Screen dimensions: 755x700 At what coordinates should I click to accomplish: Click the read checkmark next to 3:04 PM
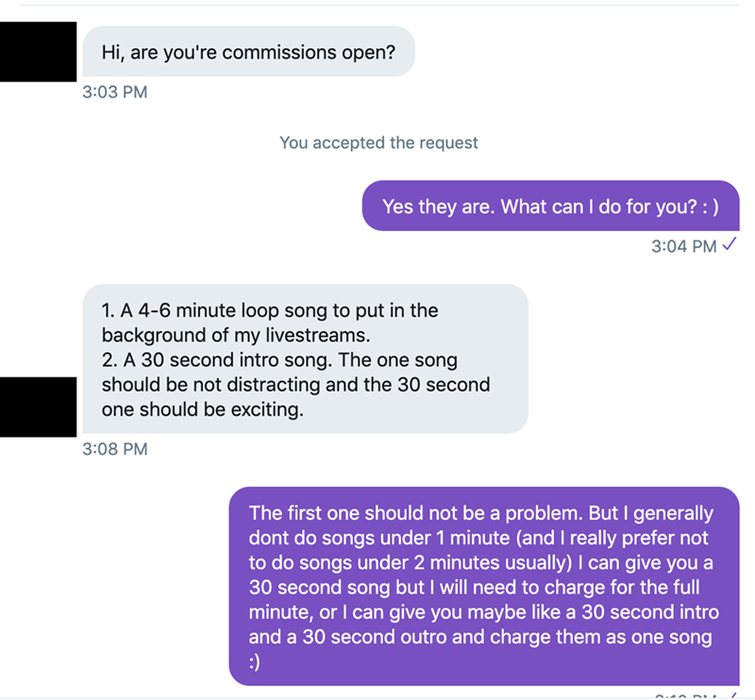coord(728,245)
